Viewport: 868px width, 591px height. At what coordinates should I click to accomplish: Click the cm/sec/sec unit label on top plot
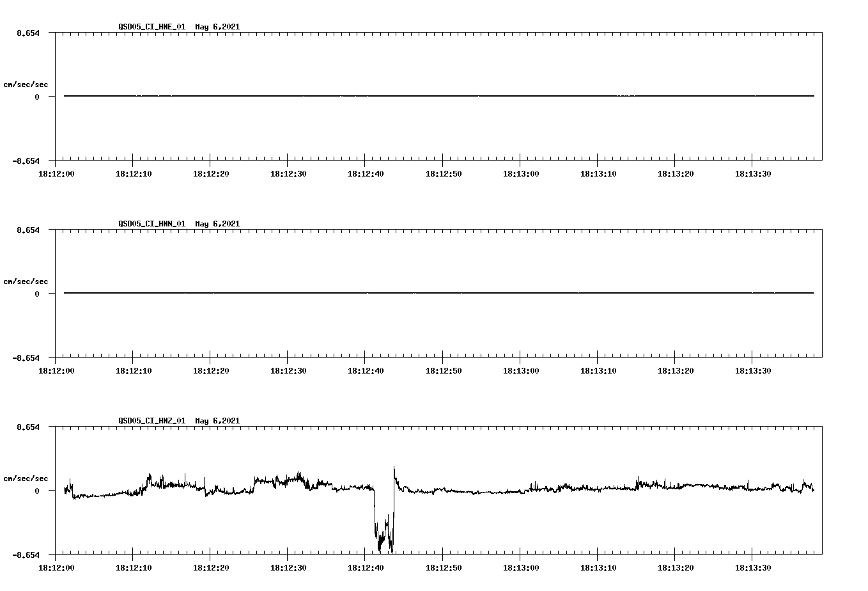[26, 84]
